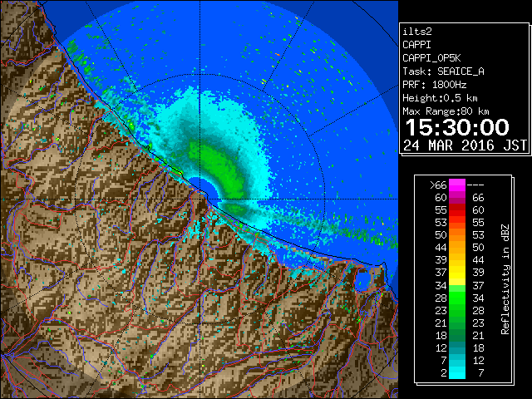
Task: Click the orange 44–50 dBZ legend swatch
Action: 457,248
